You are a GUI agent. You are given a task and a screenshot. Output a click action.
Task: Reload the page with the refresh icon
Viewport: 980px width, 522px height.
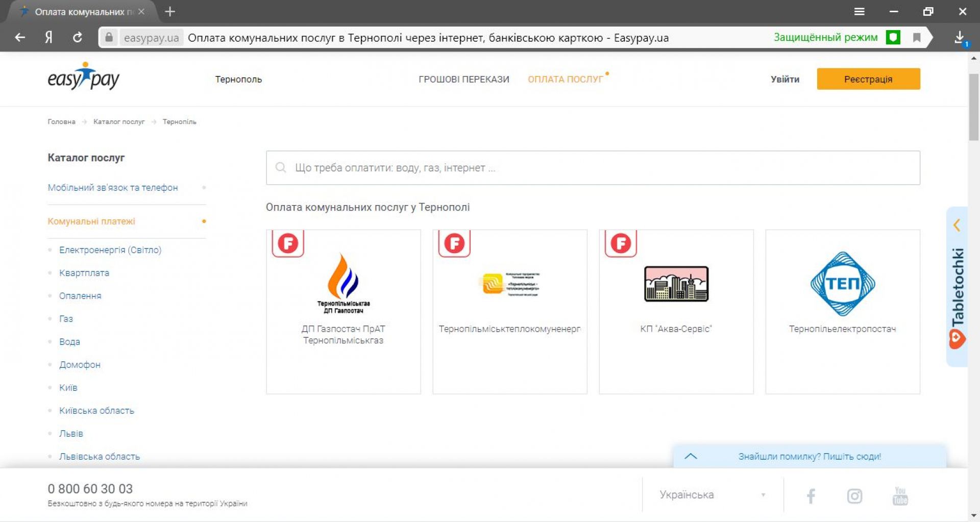[78, 37]
